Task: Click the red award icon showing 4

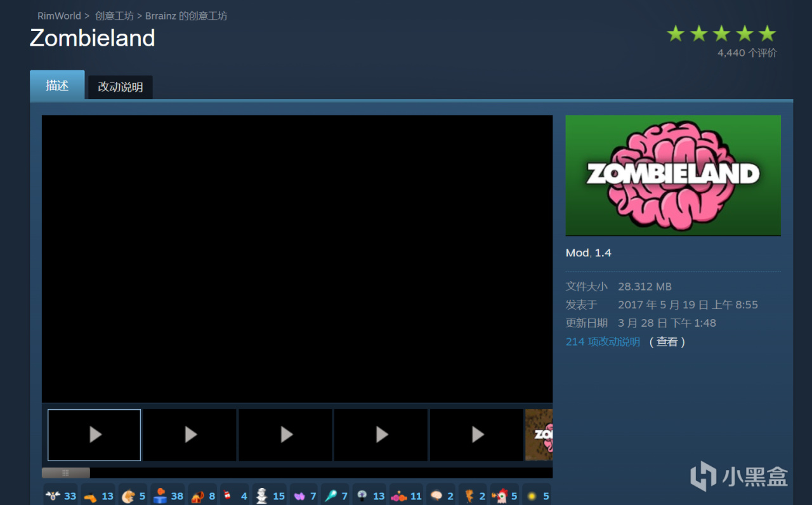Action: pyautogui.click(x=234, y=495)
